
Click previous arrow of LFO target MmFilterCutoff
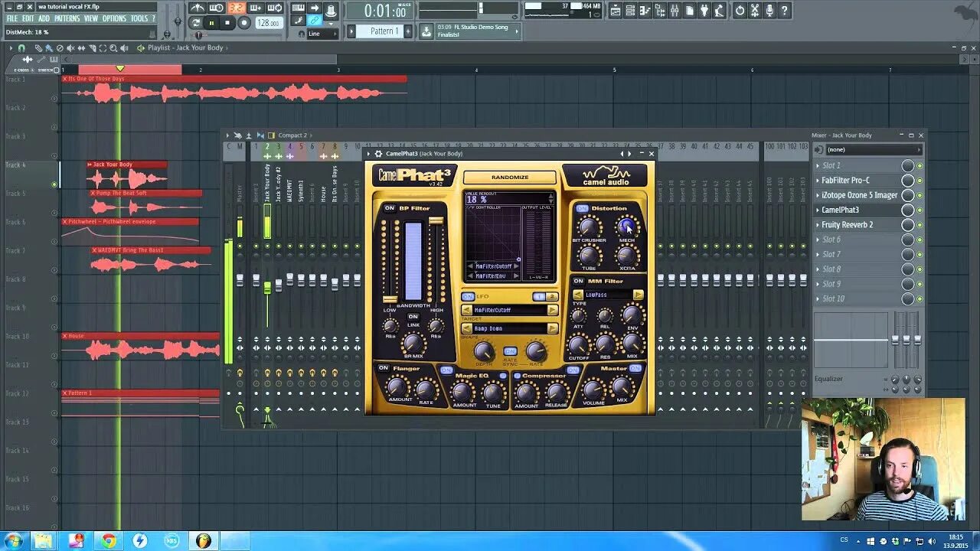click(x=466, y=310)
